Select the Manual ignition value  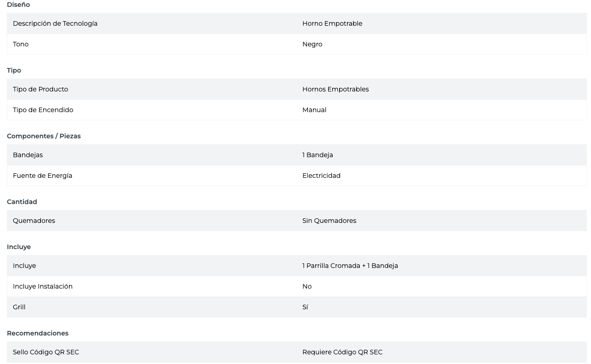pyautogui.click(x=314, y=110)
